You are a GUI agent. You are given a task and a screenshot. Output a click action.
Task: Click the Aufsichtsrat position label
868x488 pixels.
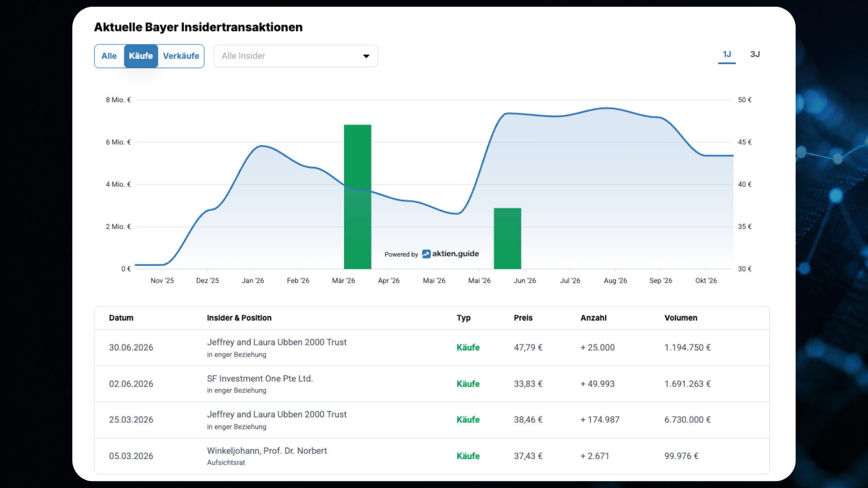[x=226, y=463]
